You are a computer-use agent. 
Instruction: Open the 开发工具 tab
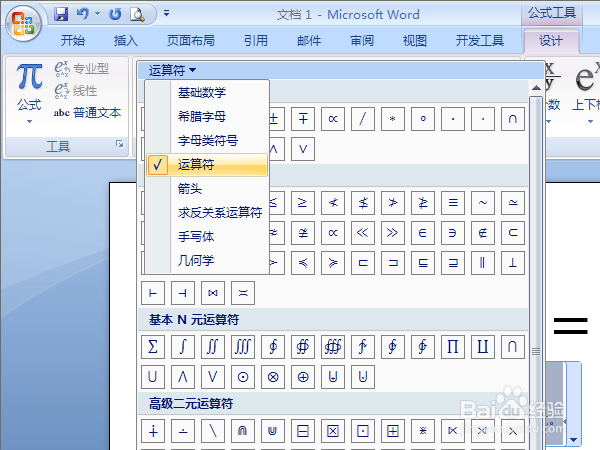tap(479, 40)
